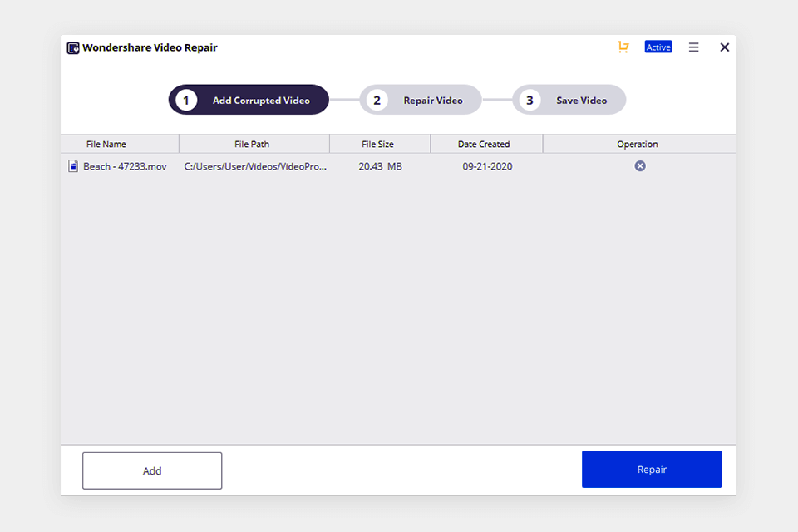The height and width of the screenshot is (532, 798).
Task: Open the hamburger menu
Action: [694, 47]
